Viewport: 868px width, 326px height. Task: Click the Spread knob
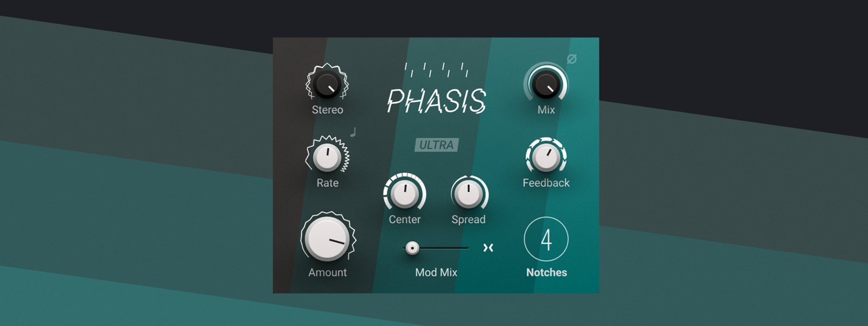[469, 194]
